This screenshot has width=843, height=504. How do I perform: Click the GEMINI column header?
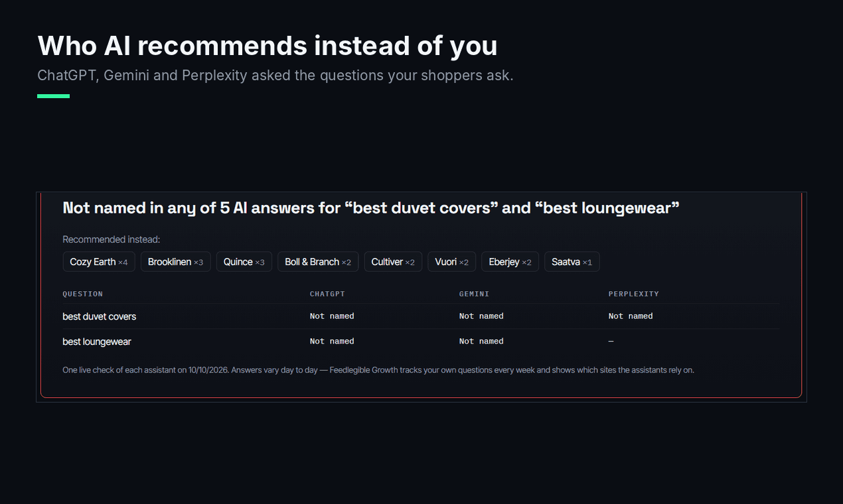pos(474,294)
